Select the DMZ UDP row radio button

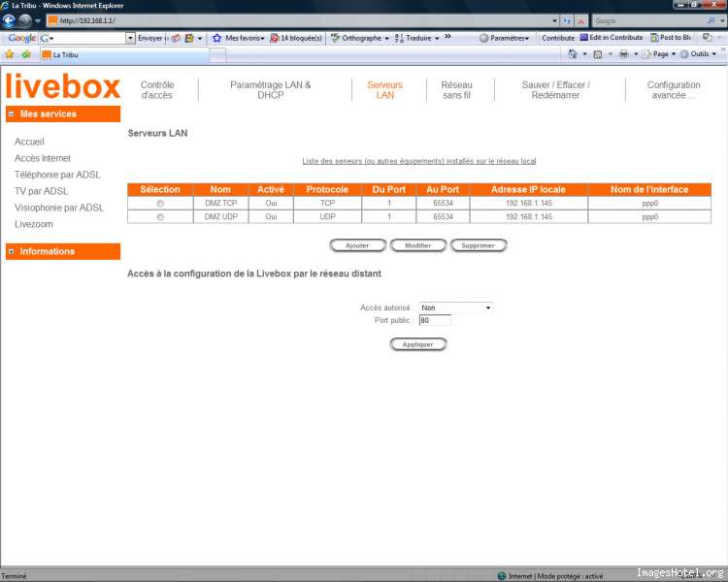(x=160, y=217)
